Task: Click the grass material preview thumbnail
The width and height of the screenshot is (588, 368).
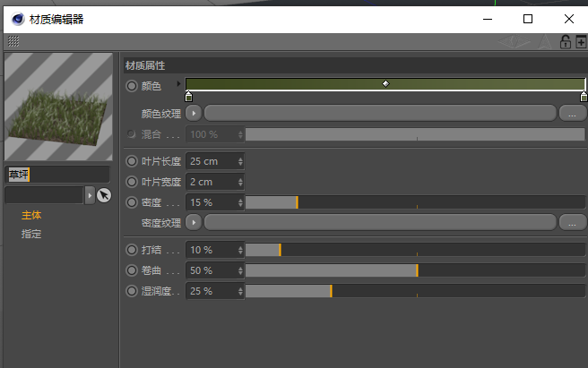Action: pyautogui.click(x=58, y=107)
